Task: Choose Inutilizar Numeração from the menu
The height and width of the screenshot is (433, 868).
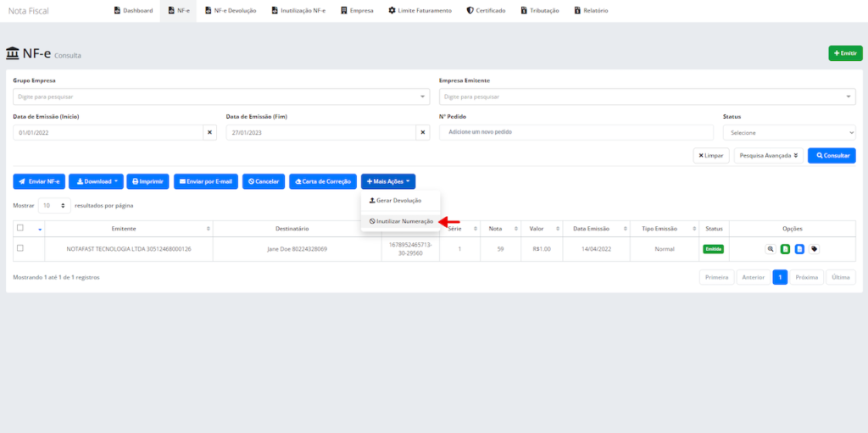Action: click(400, 221)
